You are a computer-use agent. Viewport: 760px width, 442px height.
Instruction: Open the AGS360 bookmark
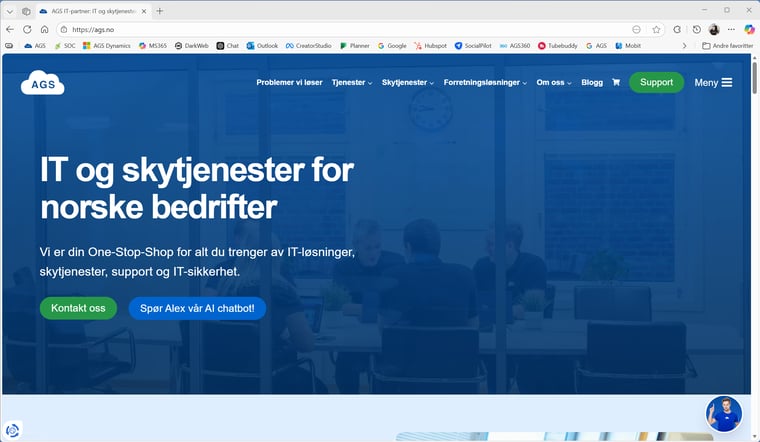(x=515, y=46)
